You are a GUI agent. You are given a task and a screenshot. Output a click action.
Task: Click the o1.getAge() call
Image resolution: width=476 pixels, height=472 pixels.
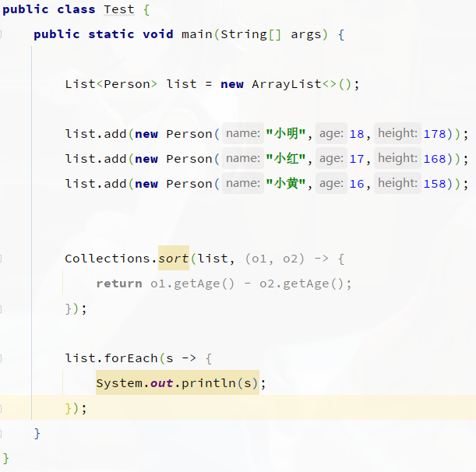point(192,284)
